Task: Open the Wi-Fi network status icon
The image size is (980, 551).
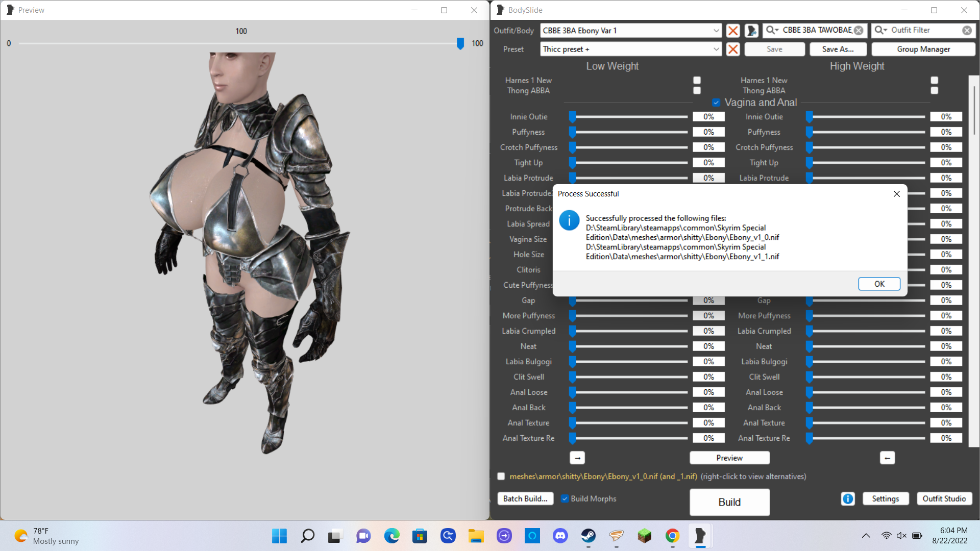Action: pos(886,536)
